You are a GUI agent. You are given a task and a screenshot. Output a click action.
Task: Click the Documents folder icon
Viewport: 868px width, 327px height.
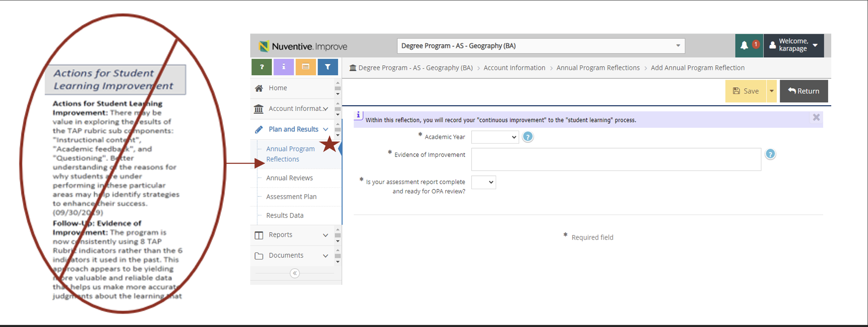(259, 256)
